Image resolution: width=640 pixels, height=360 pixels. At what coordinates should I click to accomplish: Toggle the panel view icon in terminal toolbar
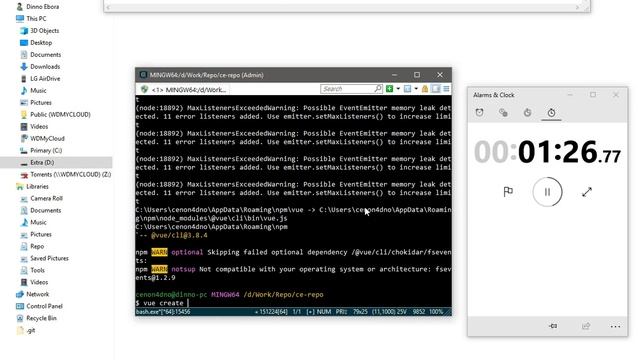coord(436,89)
